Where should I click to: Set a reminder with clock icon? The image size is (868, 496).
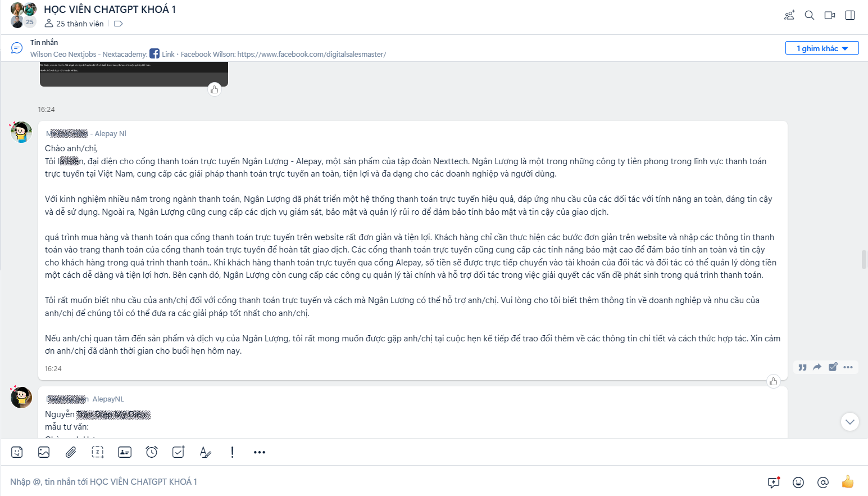pyautogui.click(x=152, y=452)
